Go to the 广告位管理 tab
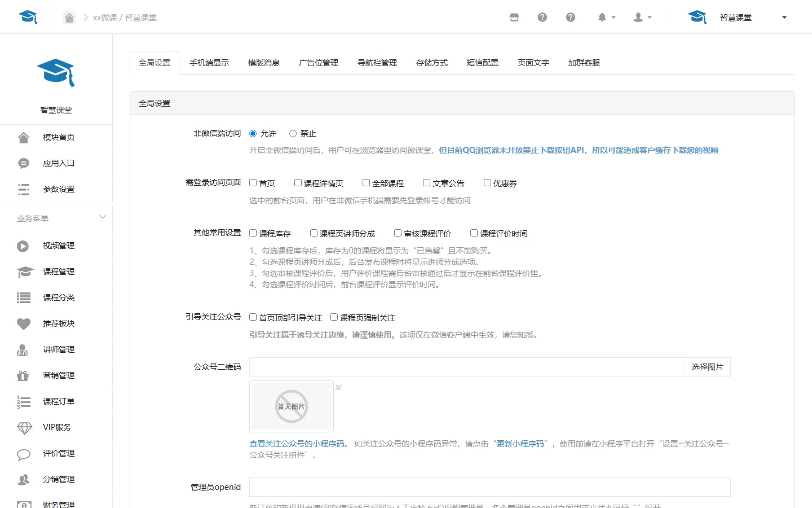Screen dimensions: 812x508 click(x=319, y=63)
